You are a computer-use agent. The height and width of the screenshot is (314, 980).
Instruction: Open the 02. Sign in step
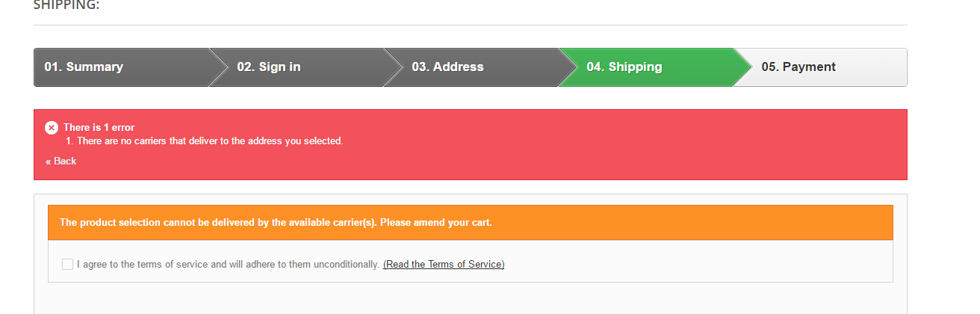(269, 67)
